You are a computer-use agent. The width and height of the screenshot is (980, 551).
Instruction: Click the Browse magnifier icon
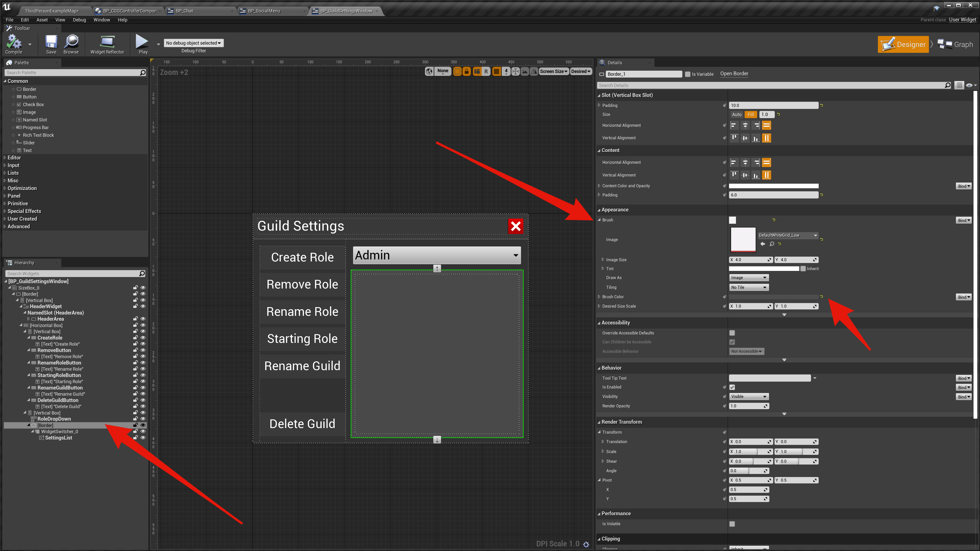point(71,42)
